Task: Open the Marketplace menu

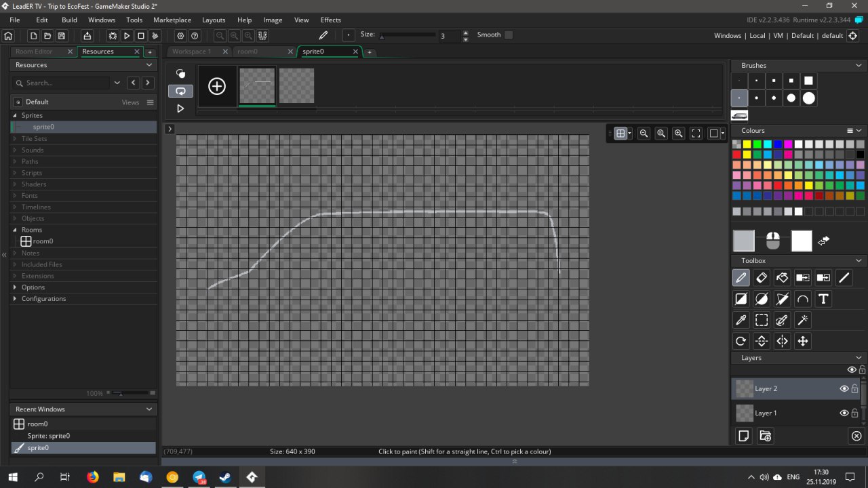Action: (172, 20)
